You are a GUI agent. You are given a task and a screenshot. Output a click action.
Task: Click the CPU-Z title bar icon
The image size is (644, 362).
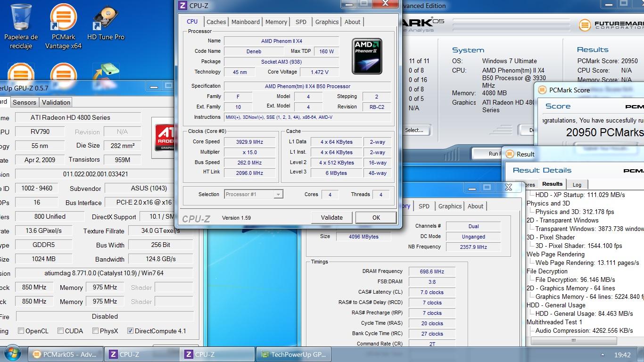tap(182, 6)
